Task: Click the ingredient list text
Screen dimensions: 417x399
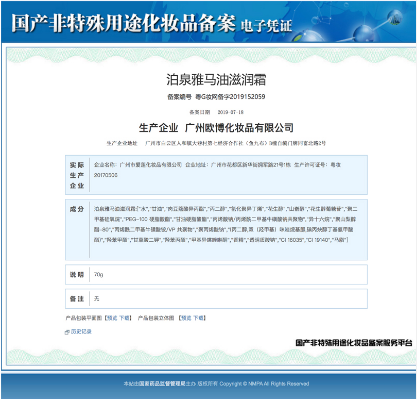Action: click(x=226, y=224)
